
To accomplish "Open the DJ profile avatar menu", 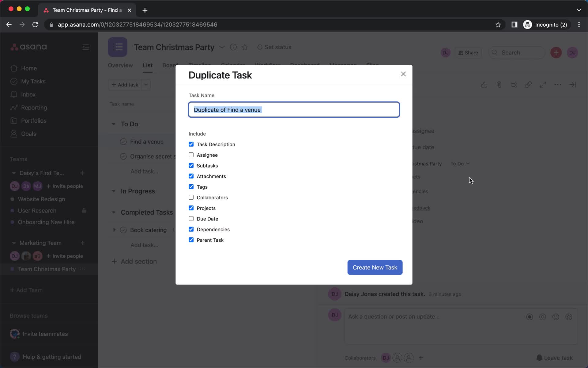I will [572, 53].
